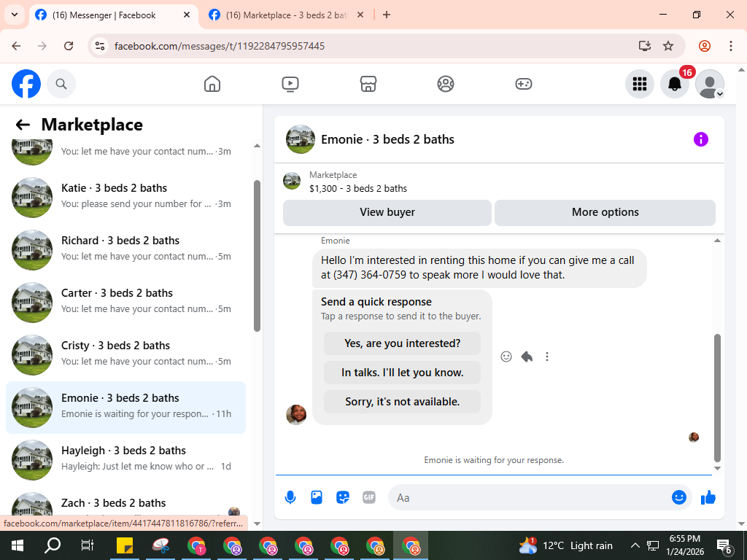
Task: Open Hayleigh 3 beds 2 baths conversation
Action: pyautogui.click(x=125, y=459)
